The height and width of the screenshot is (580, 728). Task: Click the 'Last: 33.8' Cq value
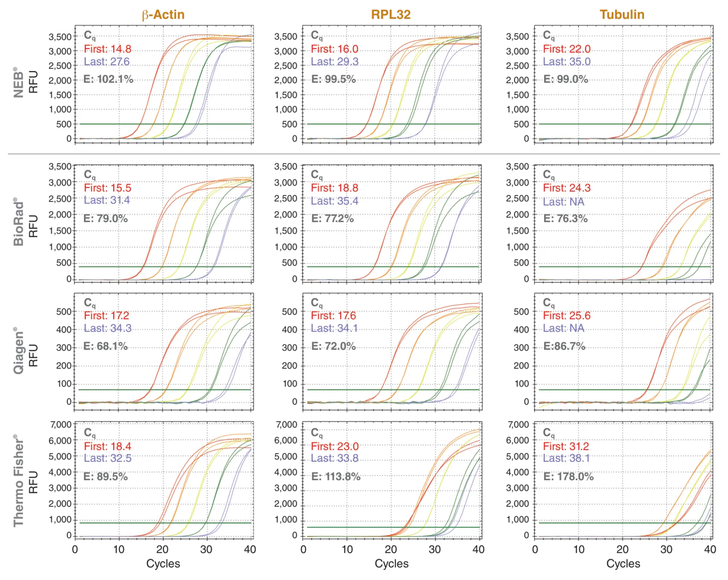tap(335, 459)
